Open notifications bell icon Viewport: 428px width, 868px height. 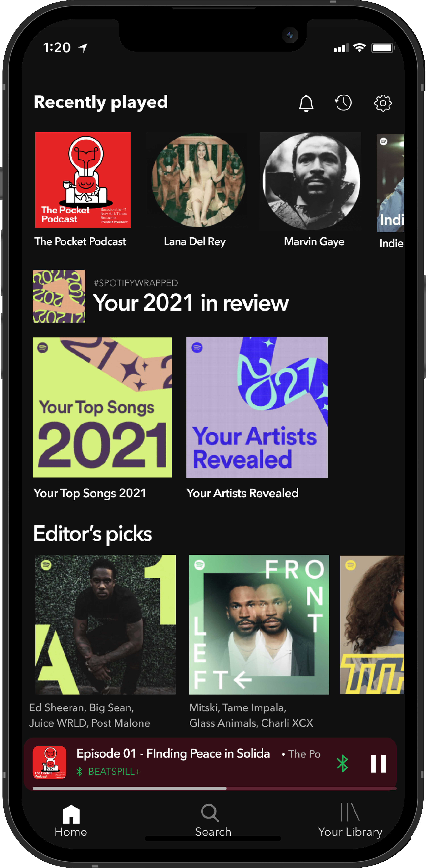click(306, 103)
